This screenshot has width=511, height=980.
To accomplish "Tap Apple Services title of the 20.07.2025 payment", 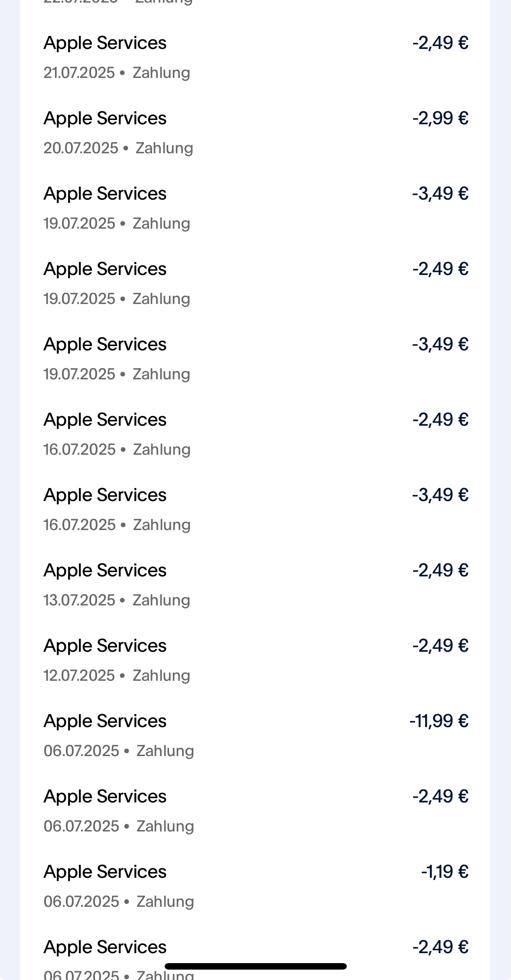I will [105, 119].
